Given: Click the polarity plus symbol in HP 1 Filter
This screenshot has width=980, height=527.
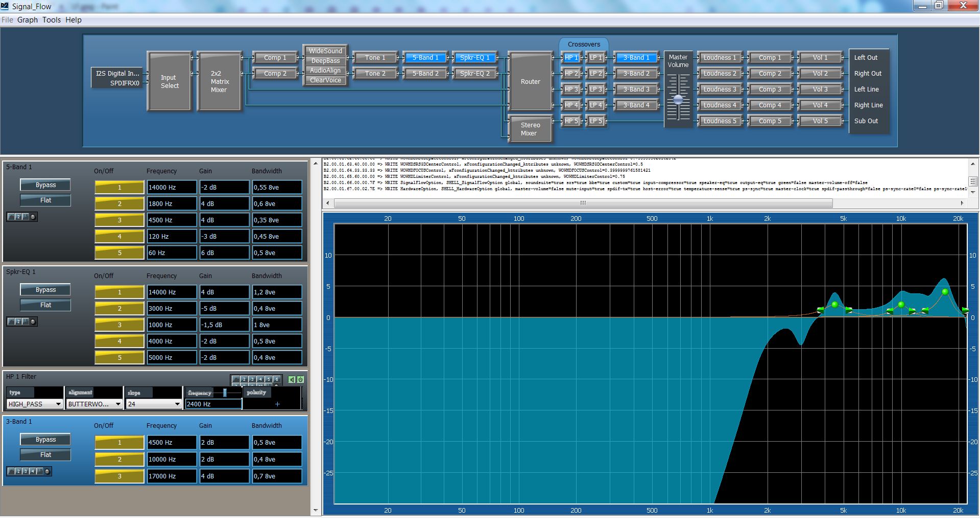Looking at the screenshot, I should pyautogui.click(x=277, y=404).
